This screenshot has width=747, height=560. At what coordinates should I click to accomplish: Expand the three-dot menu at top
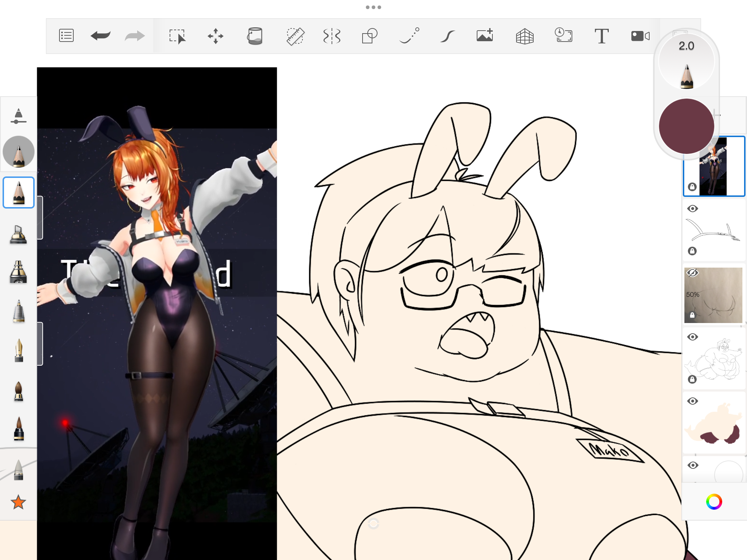click(373, 7)
